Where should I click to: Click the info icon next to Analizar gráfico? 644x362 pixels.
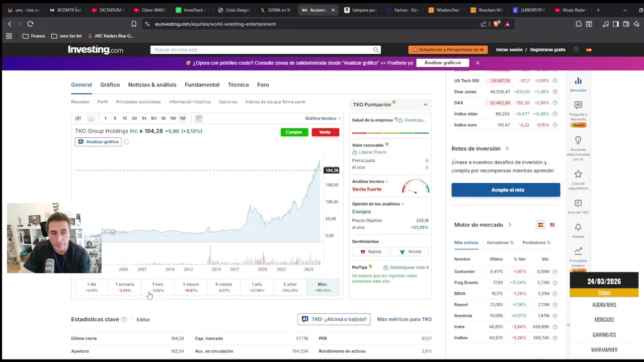coord(126,142)
